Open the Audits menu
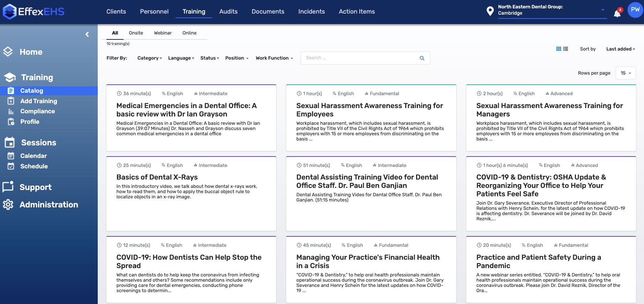Viewport: 644px width, 304px height. (x=228, y=12)
